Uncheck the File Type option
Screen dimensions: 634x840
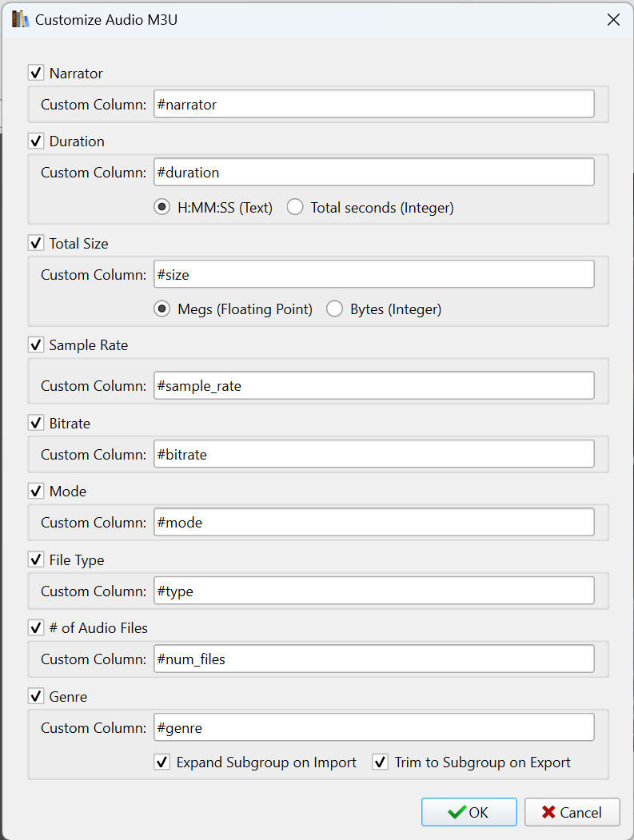pos(36,560)
